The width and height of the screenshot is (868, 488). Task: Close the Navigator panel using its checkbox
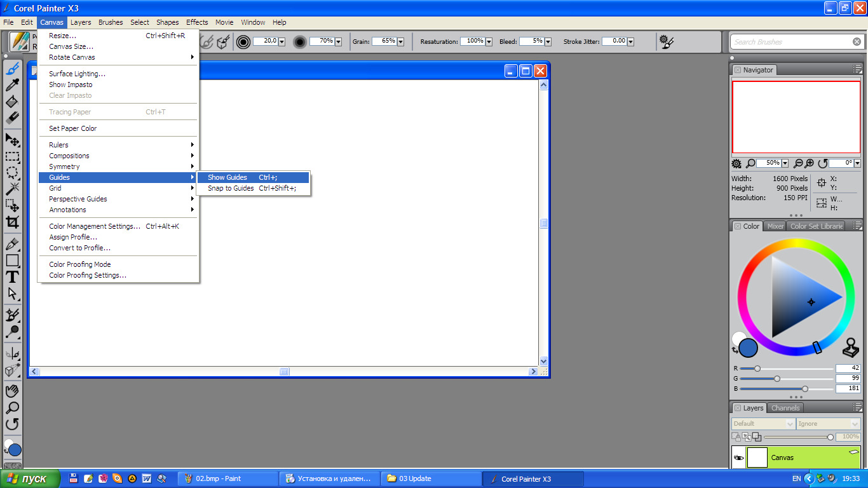737,70
